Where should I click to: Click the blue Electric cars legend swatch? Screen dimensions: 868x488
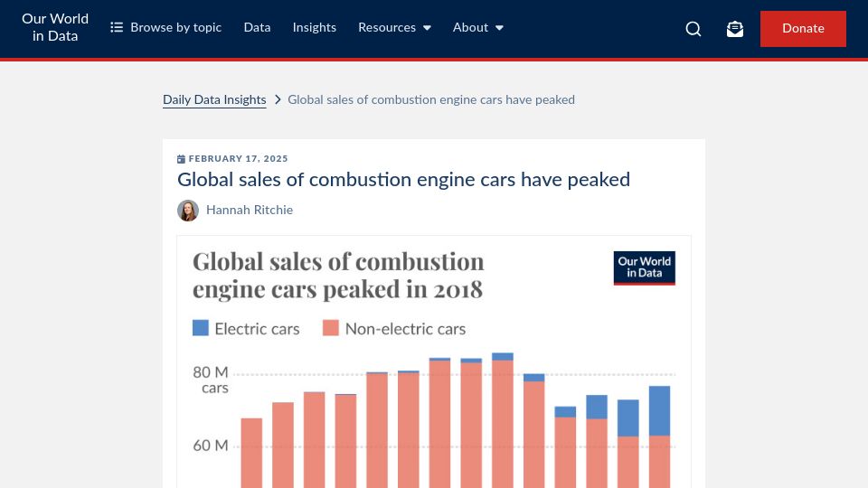click(201, 328)
